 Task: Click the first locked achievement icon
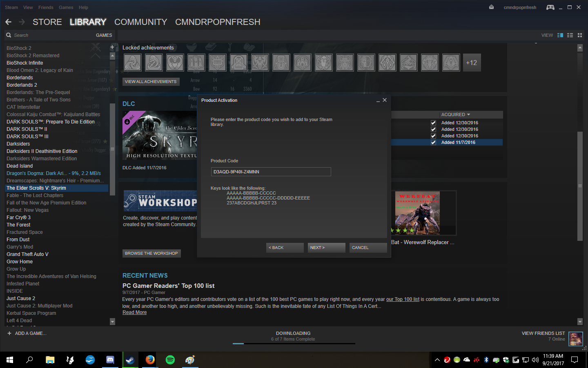[132, 63]
